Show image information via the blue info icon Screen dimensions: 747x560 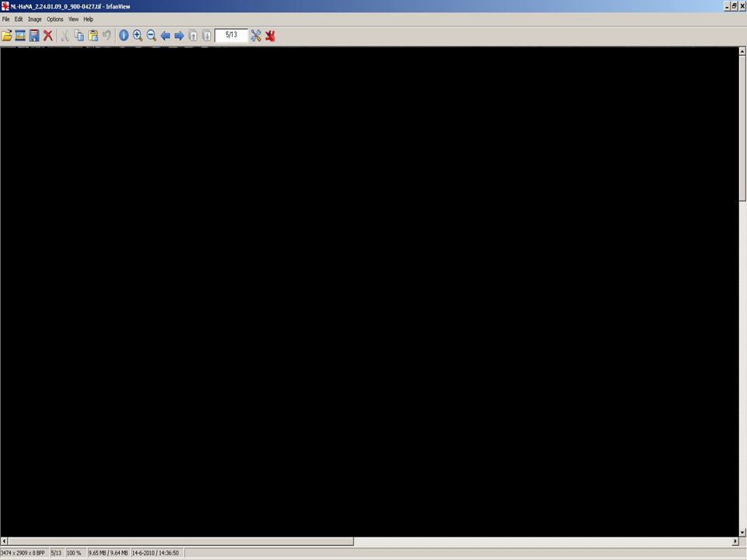pyautogui.click(x=124, y=36)
